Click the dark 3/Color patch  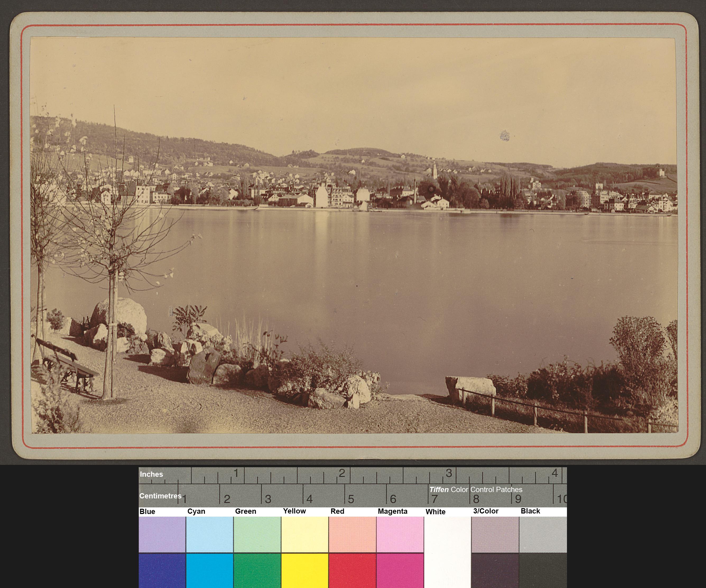click(495, 571)
